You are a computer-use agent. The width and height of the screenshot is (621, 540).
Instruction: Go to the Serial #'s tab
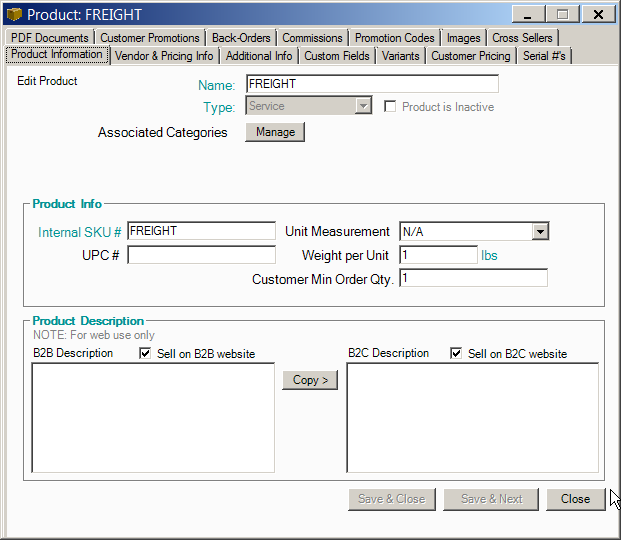coord(544,56)
